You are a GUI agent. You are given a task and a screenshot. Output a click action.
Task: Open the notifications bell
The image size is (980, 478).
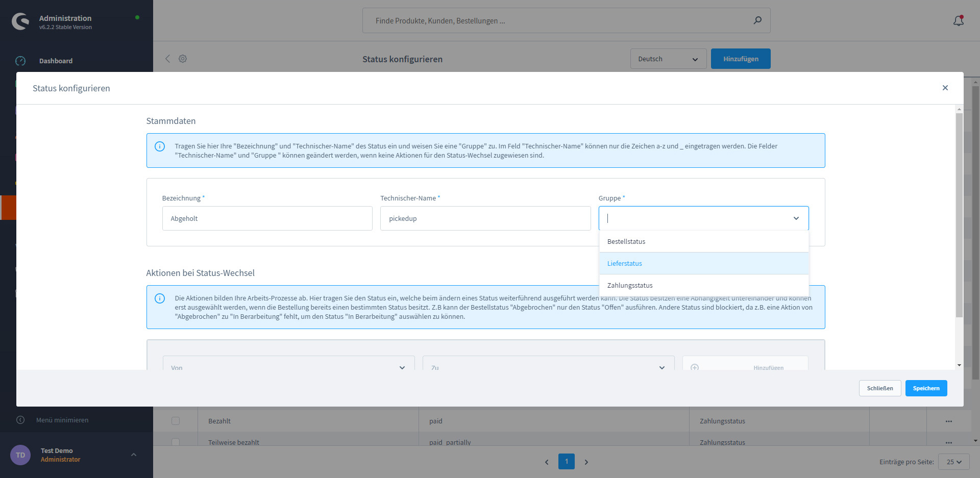point(959,20)
